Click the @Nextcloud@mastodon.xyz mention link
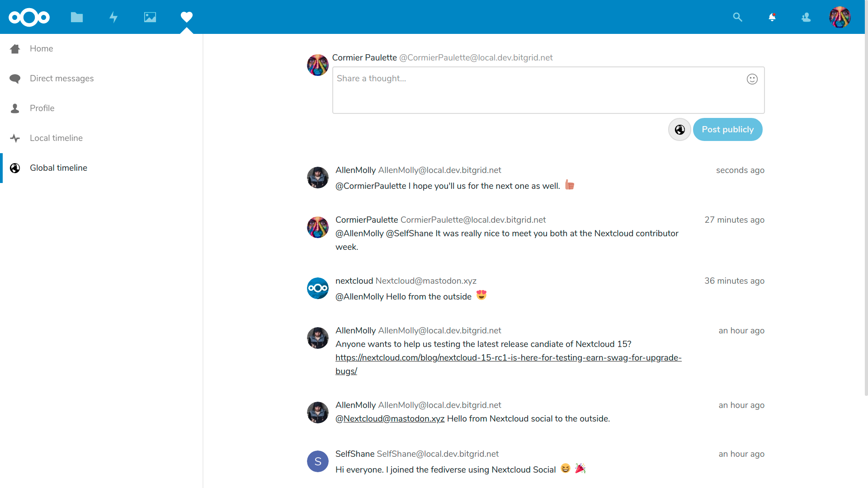This screenshot has height=488, width=868. (x=390, y=418)
